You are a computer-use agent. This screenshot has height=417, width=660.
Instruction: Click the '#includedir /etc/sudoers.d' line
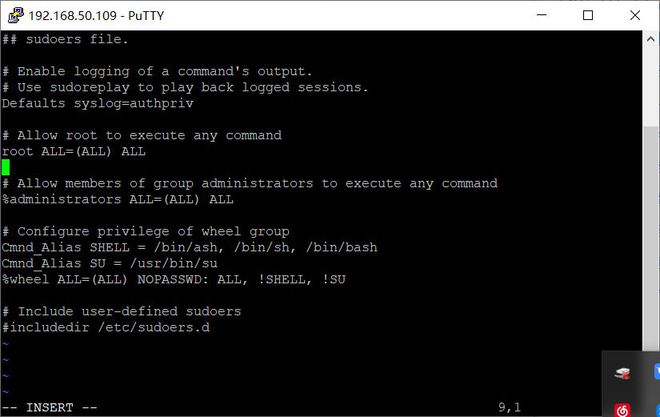tap(106, 327)
